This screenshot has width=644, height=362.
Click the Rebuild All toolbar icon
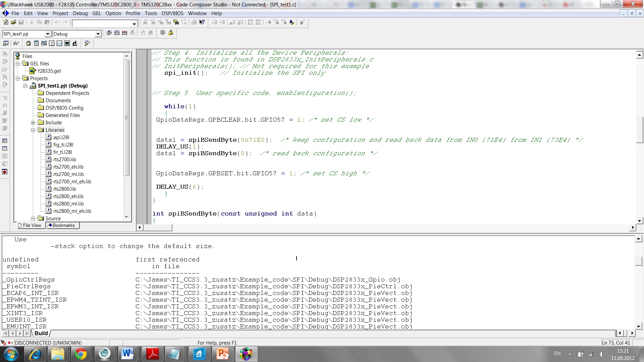click(x=124, y=33)
